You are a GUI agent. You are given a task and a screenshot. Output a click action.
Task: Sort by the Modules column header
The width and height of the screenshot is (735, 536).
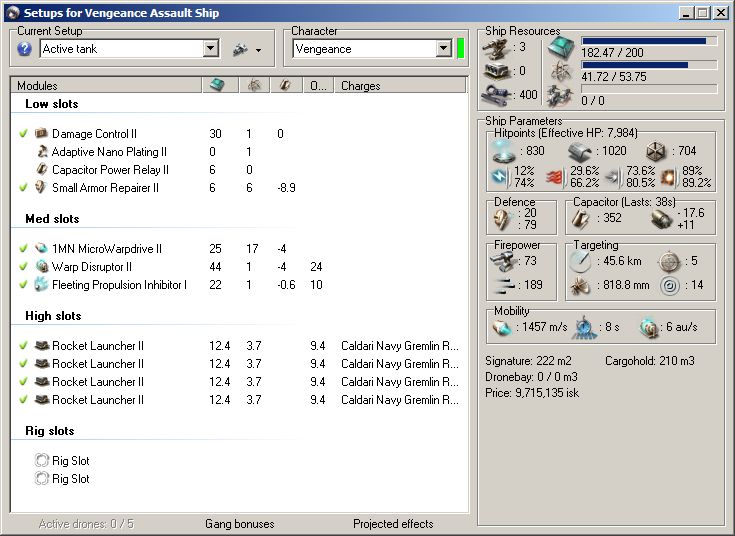click(x=106, y=85)
